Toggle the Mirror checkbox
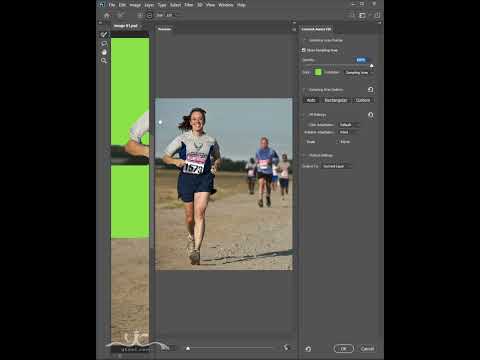The image size is (480, 360). pos(338,142)
